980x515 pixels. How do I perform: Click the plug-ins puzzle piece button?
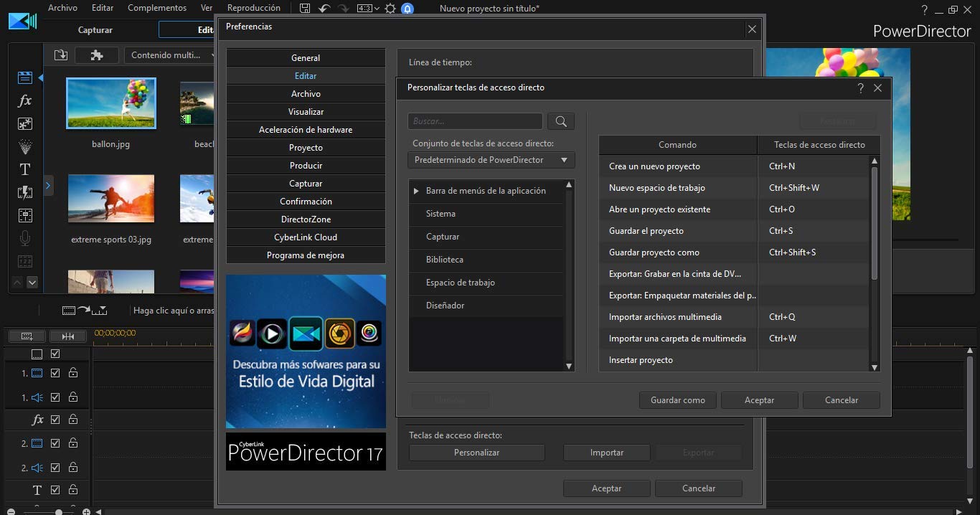click(x=97, y=55)
